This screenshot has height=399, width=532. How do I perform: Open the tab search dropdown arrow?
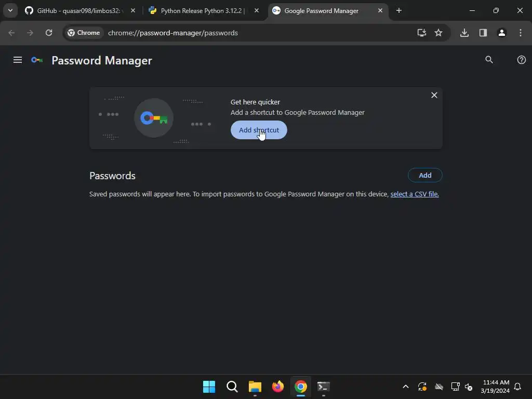pyautogui.click(x=10, y=10)
